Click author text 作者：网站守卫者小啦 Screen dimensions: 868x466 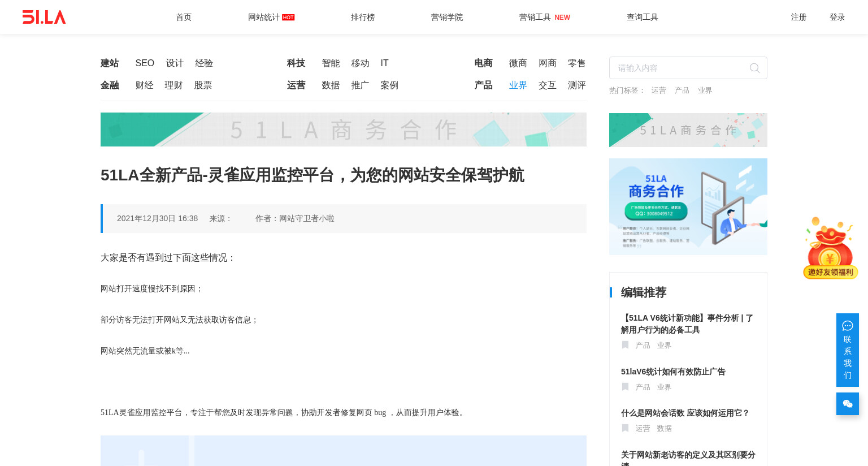295,218
